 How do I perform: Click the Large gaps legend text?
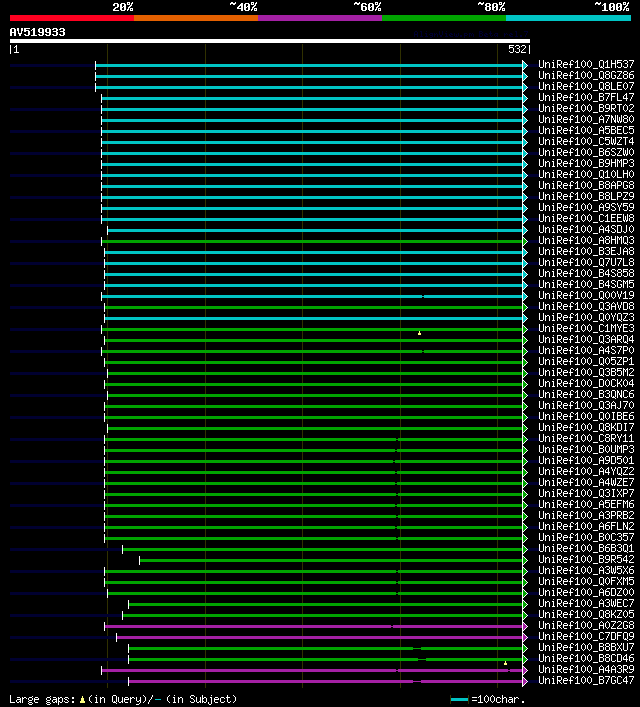pos(123,699)
